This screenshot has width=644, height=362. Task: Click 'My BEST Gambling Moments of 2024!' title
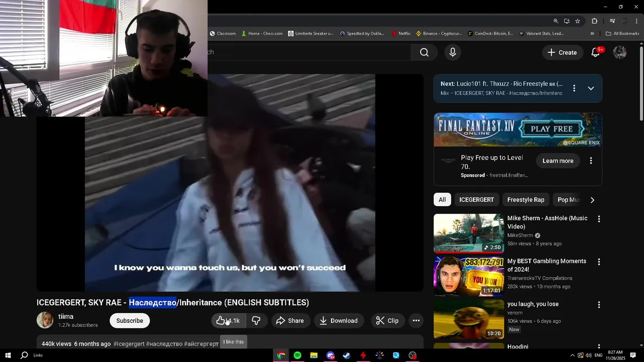(547, 265)
